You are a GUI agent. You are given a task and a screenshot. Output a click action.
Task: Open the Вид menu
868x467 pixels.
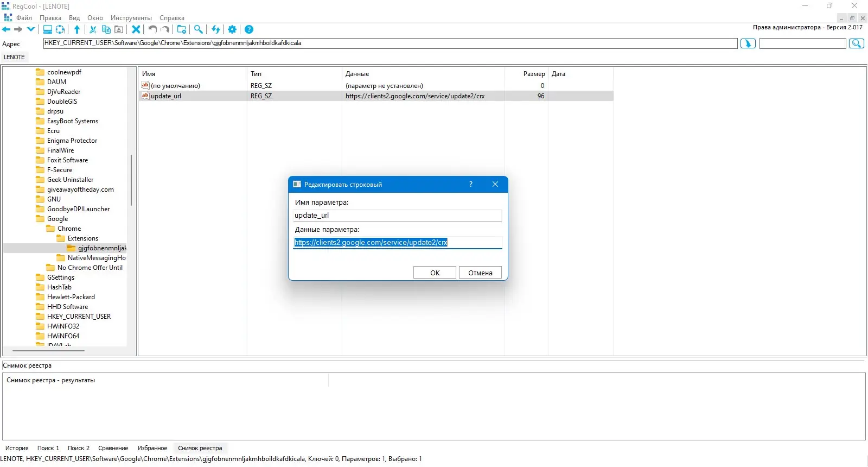coord(74,18)
